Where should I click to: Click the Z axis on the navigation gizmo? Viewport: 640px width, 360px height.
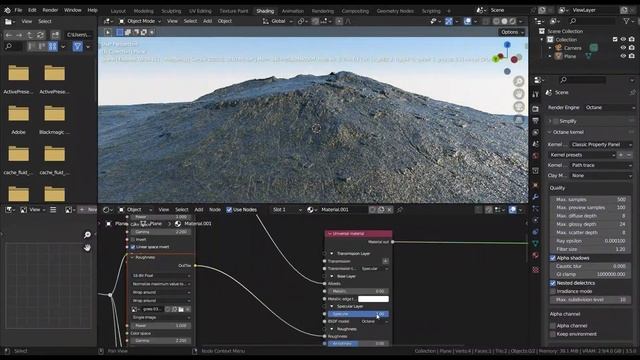(x=507, y=44)
